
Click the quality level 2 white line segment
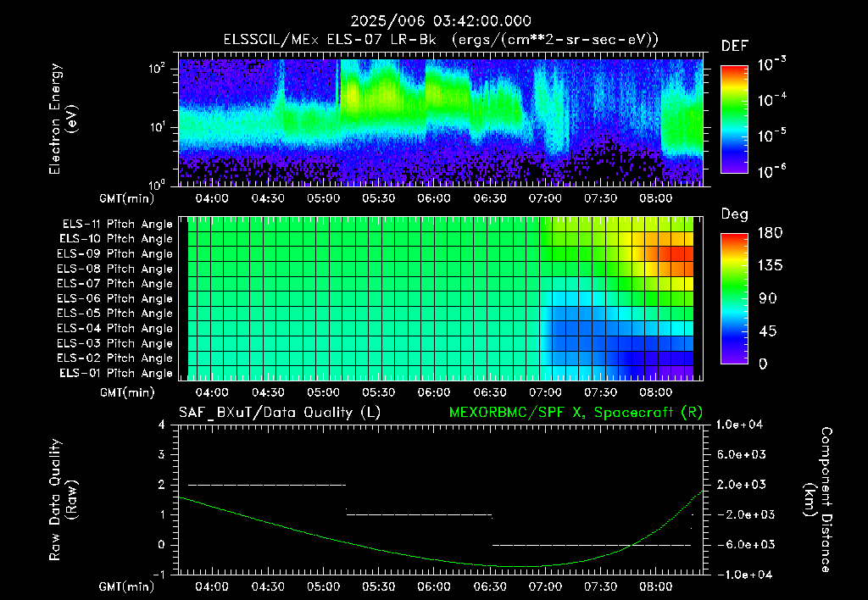pos(267,485)
